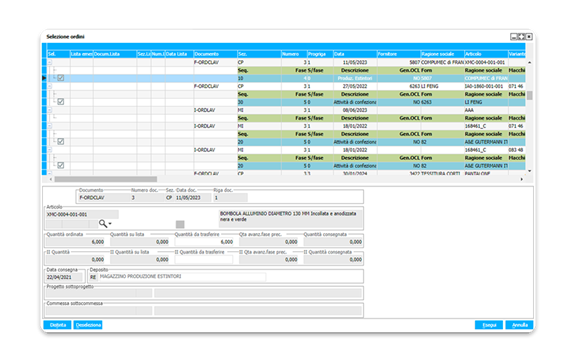Viewport: 576px width, 362px height.
Task: Close the Selezione ordini window
Action: [529, 37]
